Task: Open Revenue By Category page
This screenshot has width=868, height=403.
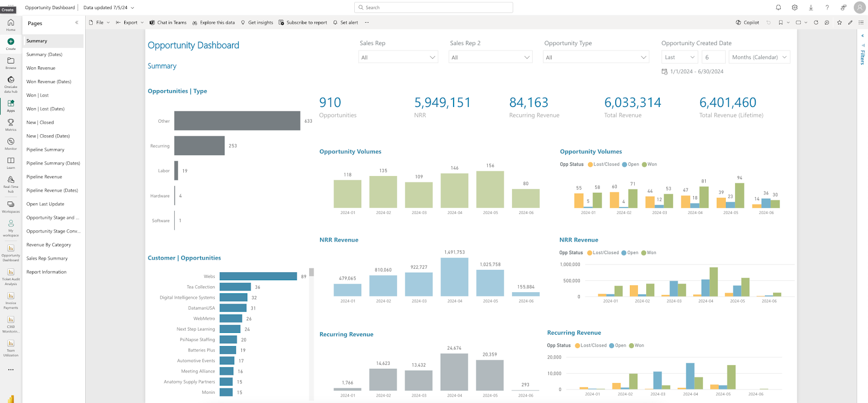Action: [x=53, y=245]
